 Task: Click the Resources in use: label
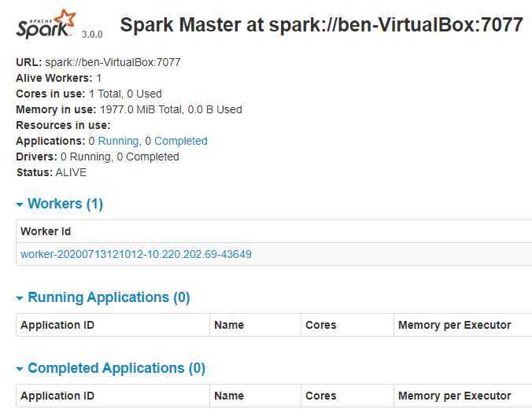click(x=63, y=125)
